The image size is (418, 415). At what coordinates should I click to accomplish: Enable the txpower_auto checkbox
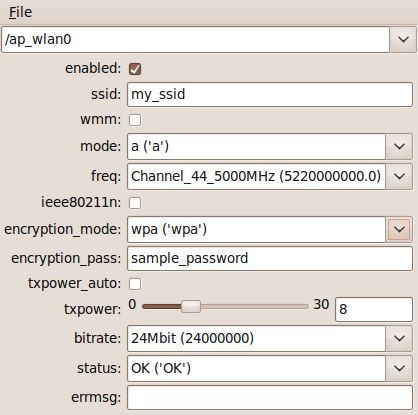135,284
